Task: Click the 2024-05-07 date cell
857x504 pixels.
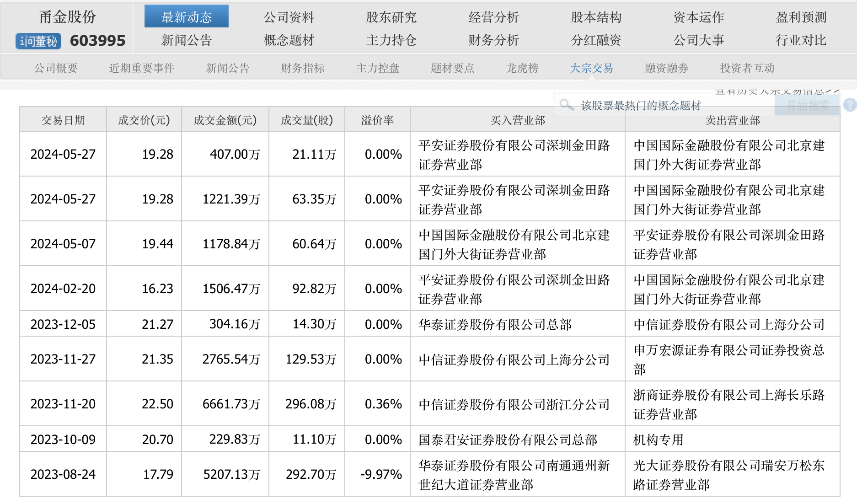Action: pyautogui.click(x=63, y=244)
